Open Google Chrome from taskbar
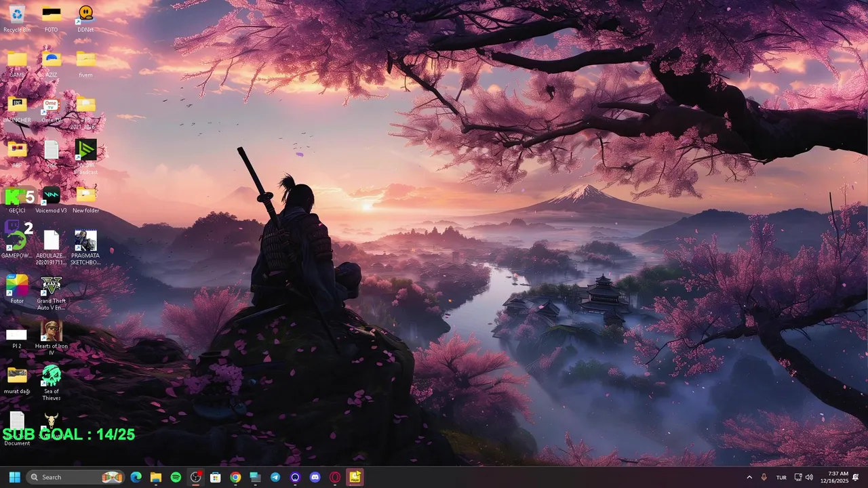The image size is (868, 488). click(235, 477)
